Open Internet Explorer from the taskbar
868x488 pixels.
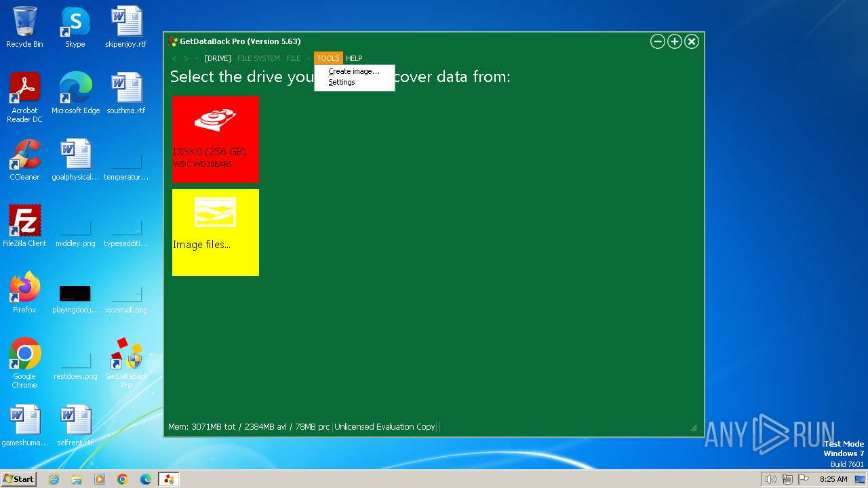pos(54,479)
